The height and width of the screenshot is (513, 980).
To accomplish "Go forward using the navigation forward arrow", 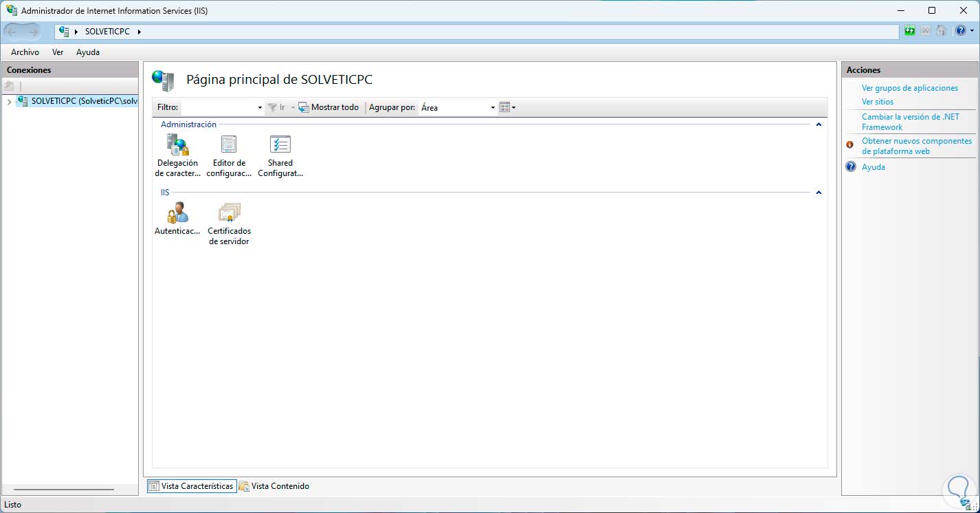I will (33, 32).
